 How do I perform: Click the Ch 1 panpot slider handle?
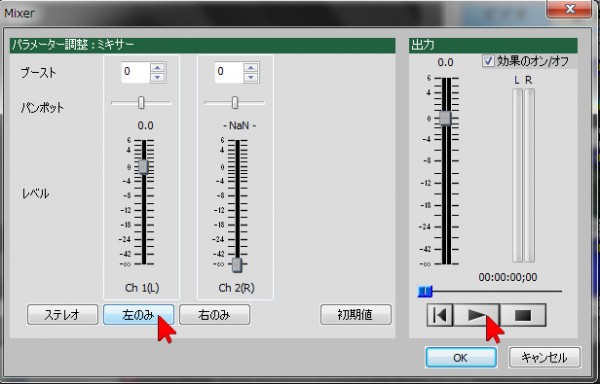141,103
